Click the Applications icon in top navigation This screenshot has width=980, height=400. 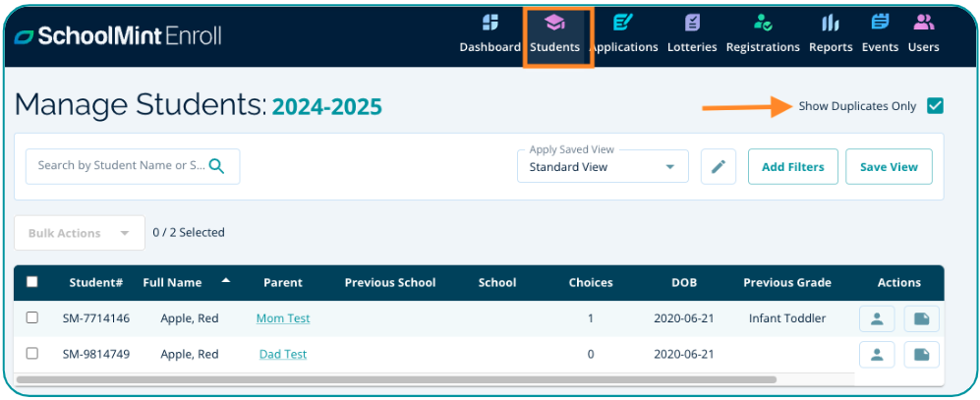(x=623, y=24)
